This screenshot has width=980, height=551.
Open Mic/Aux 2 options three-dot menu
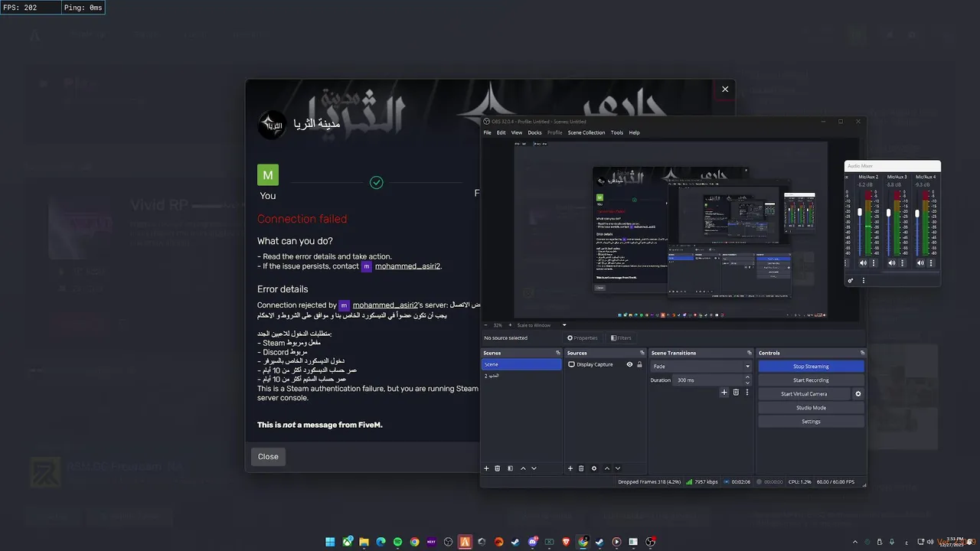(874, 263)
